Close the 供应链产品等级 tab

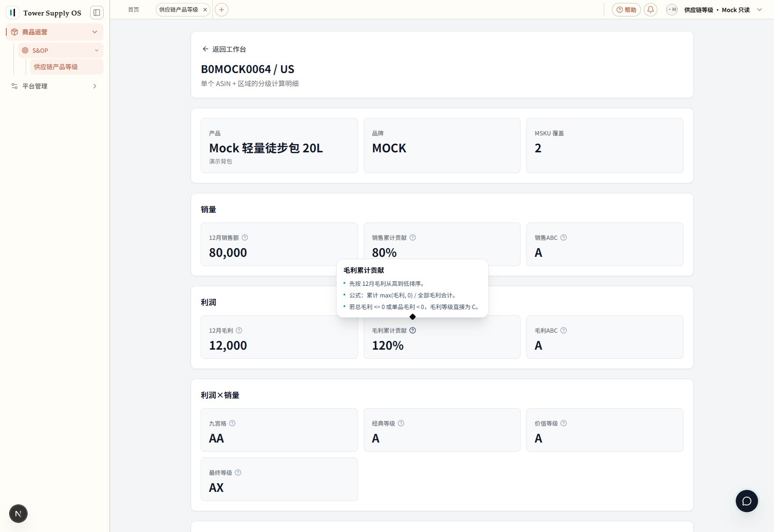(205, 10)
